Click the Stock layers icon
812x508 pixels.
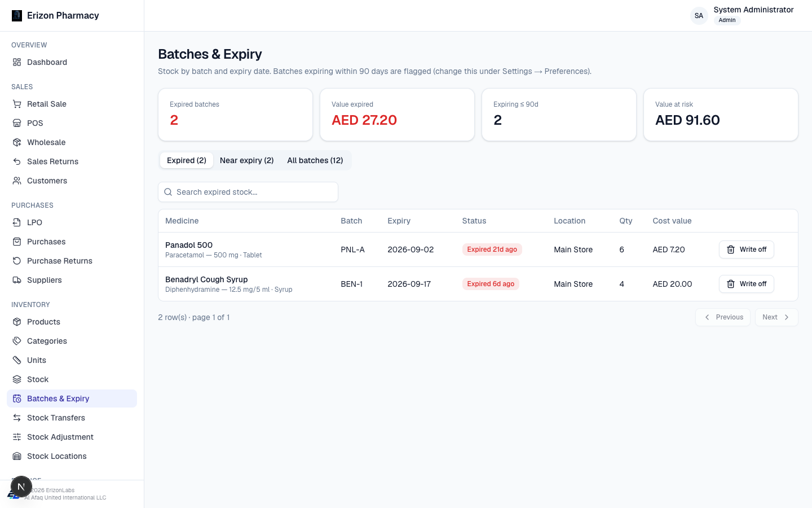[17, 379]
